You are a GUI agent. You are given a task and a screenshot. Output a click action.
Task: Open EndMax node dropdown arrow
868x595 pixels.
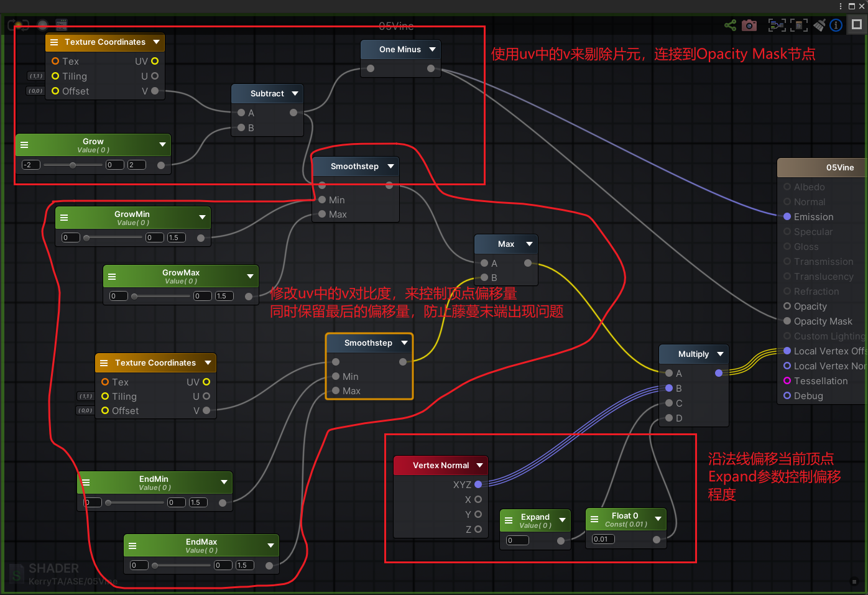(271, 545)
